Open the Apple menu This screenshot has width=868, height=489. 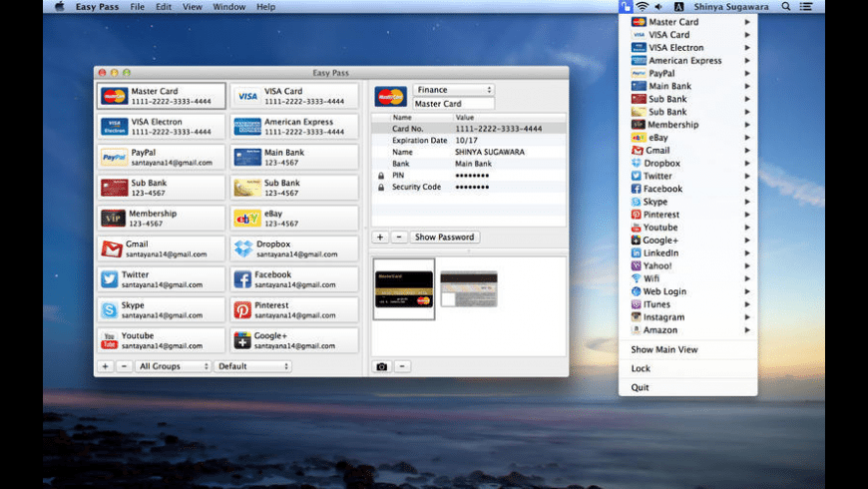(x=59, y=7)
